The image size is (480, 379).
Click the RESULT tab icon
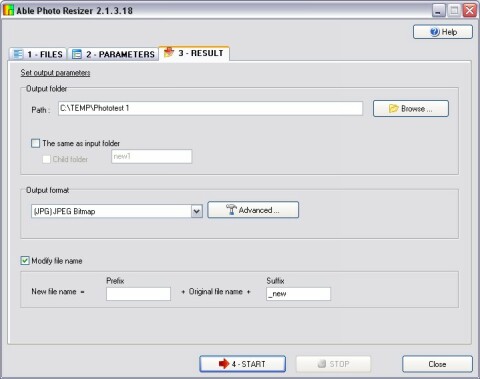[x=169, y=52]
